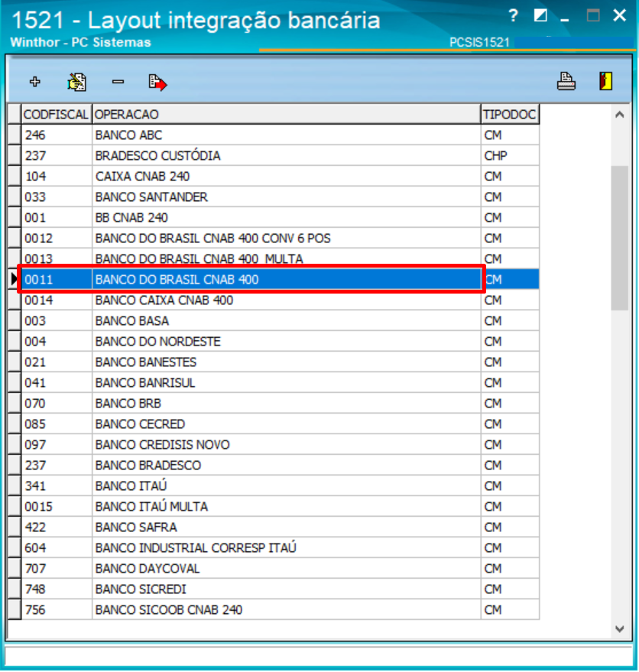Click the plus icon to add a layout
Screen dimensions: 639x672
click(x=34, y=82)
